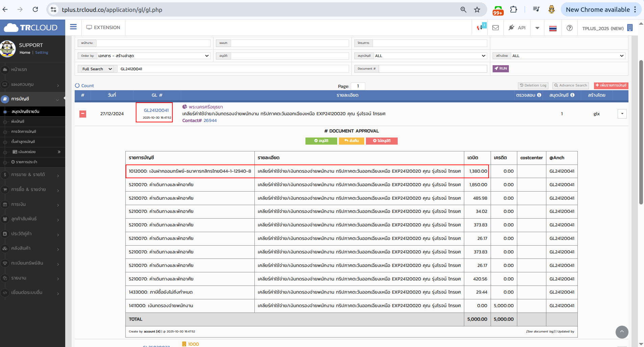
Task: Open the mail envelope icon
Action: click(x=495, y=28)
